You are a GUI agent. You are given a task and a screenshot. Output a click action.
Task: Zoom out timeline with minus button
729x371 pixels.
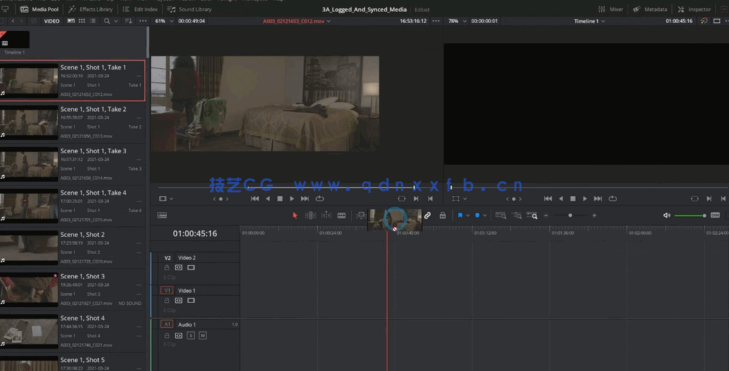pos(546,215)
